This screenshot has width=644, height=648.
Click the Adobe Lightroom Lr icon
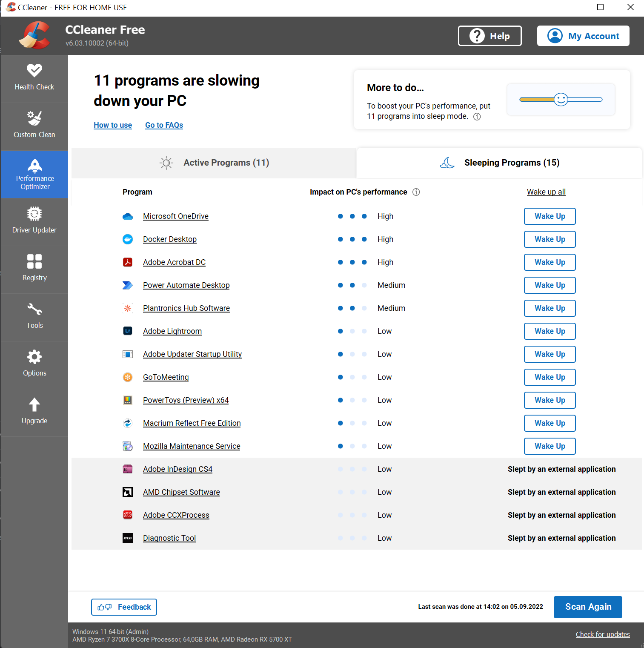[128, 331]
